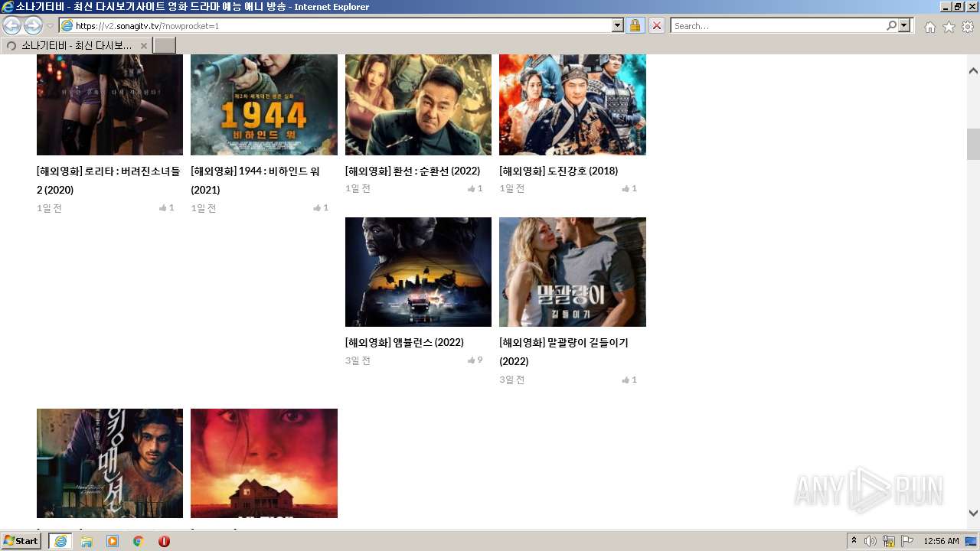This screenshot has width=980, height=551.
Task: Open the volume speaker tray icon
Action: click(871, 541)
